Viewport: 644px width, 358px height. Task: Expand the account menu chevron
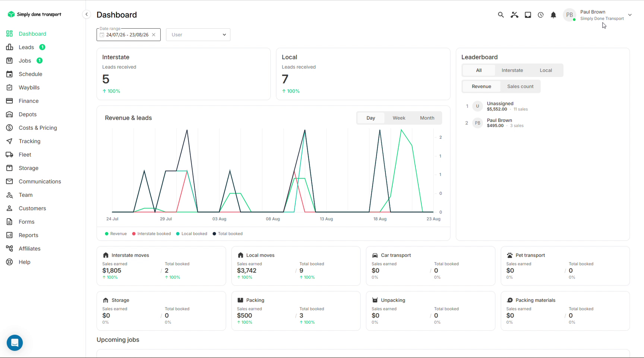[x=630, y=15]
